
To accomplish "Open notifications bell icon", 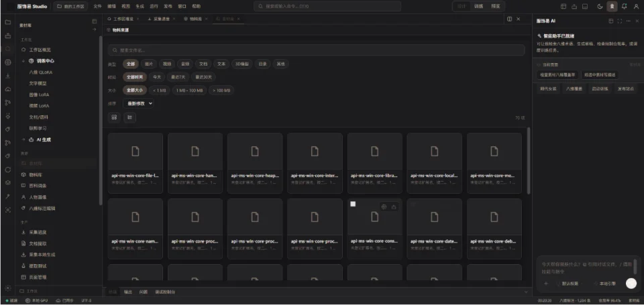I will [x=625, y=7].
